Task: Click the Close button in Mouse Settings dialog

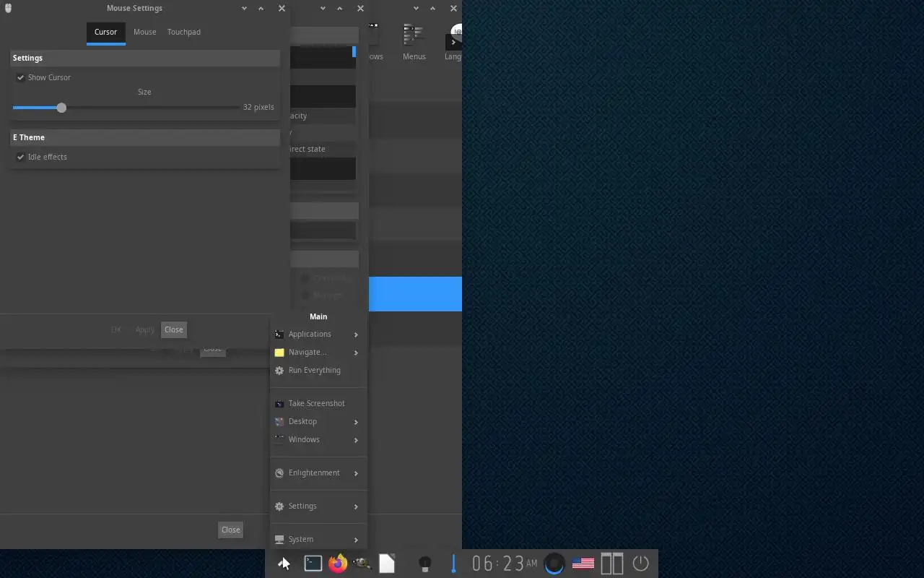Action: click(174, 329)
